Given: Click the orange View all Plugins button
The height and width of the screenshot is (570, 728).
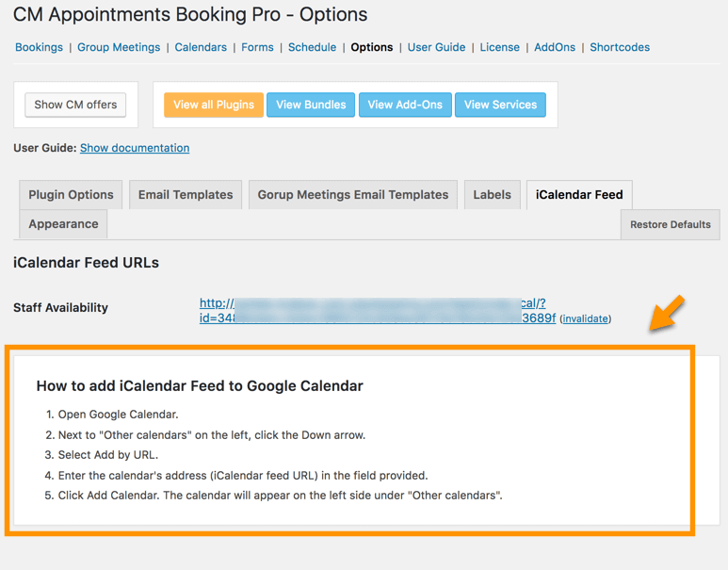Looking at the screenshot, I should click(214, 105).
